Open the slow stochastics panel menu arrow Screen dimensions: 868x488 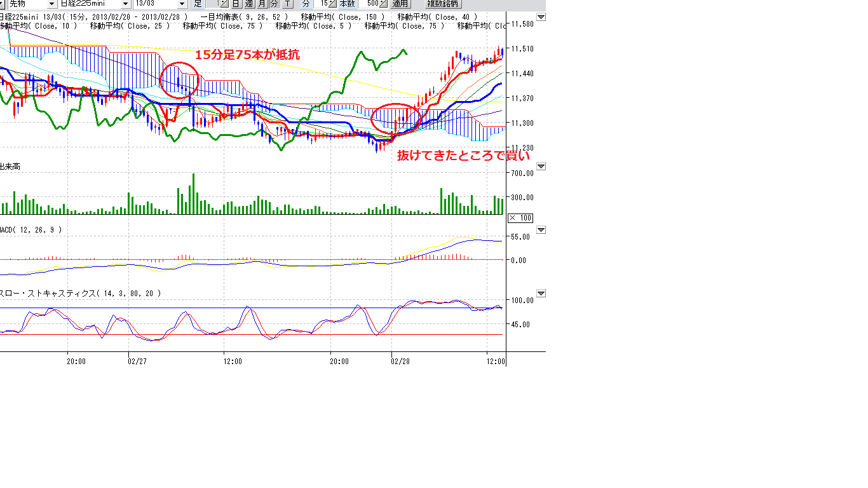(x=541, y=294)
